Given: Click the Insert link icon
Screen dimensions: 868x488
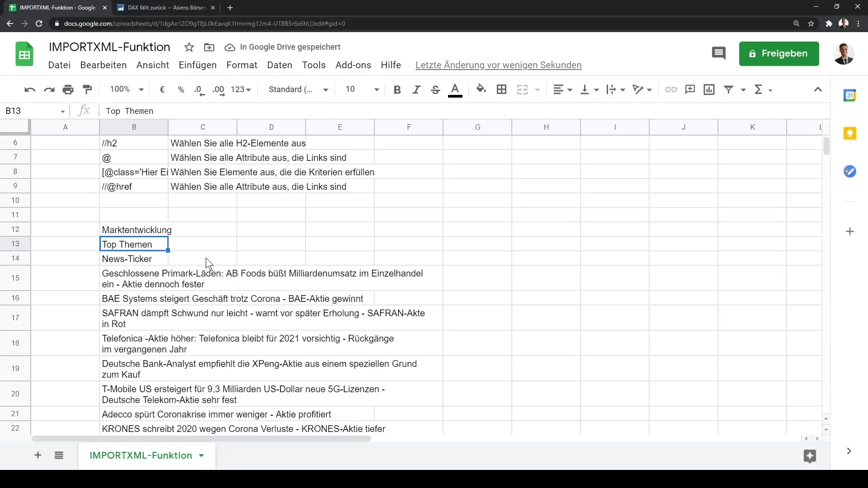Looking at the screenshot, I should coord(671,89).
